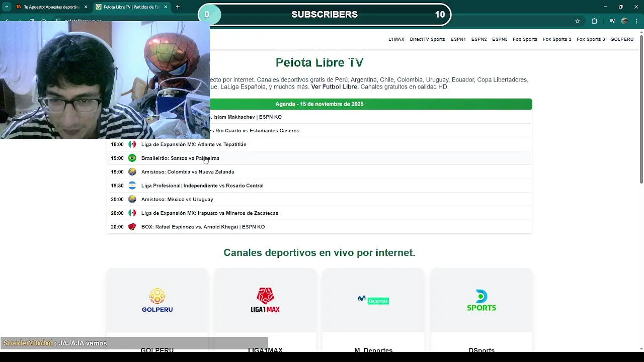644x362 pixels.
Task: Click Brazil flag beside Santos match
Action: 132,158
